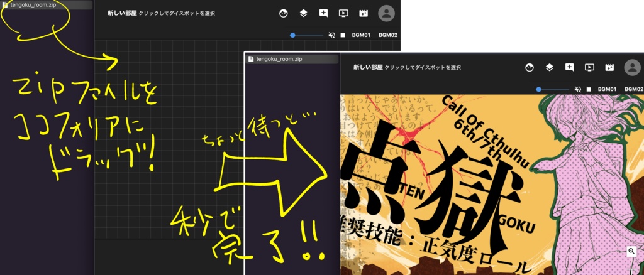
Task: Adjust volume slider in front window
Action: coord(553,89)
